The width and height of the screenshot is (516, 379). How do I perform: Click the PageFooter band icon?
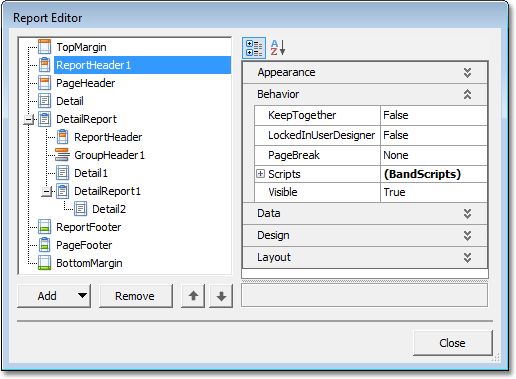pyautogui.click(x=44, y=245)
